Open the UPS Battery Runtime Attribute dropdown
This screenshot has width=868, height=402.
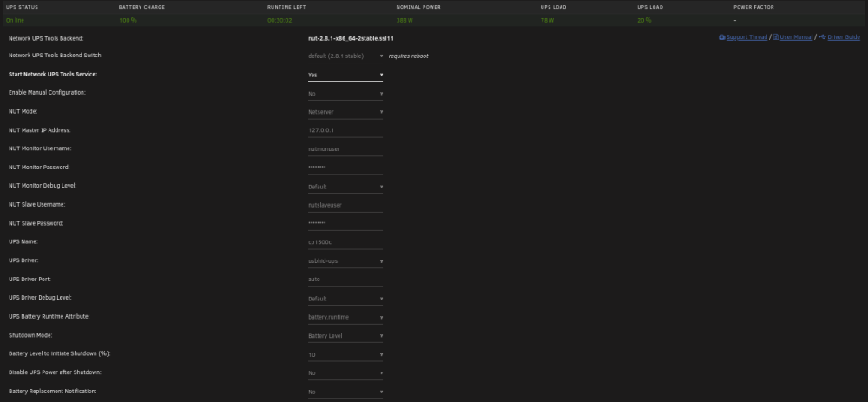pyautogui.click(x=345, y=317)
